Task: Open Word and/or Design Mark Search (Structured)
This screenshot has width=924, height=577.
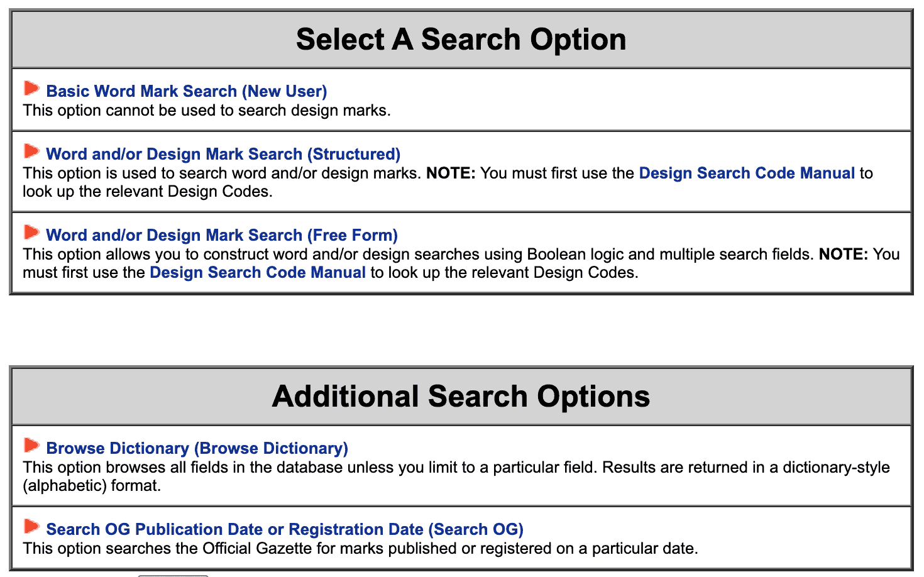Action: 223,154
